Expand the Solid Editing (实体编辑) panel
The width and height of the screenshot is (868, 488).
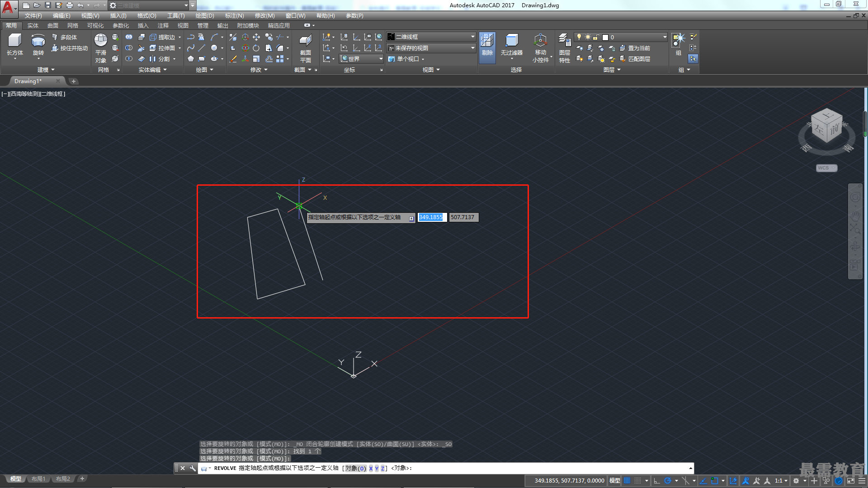[x=152, y=70]
